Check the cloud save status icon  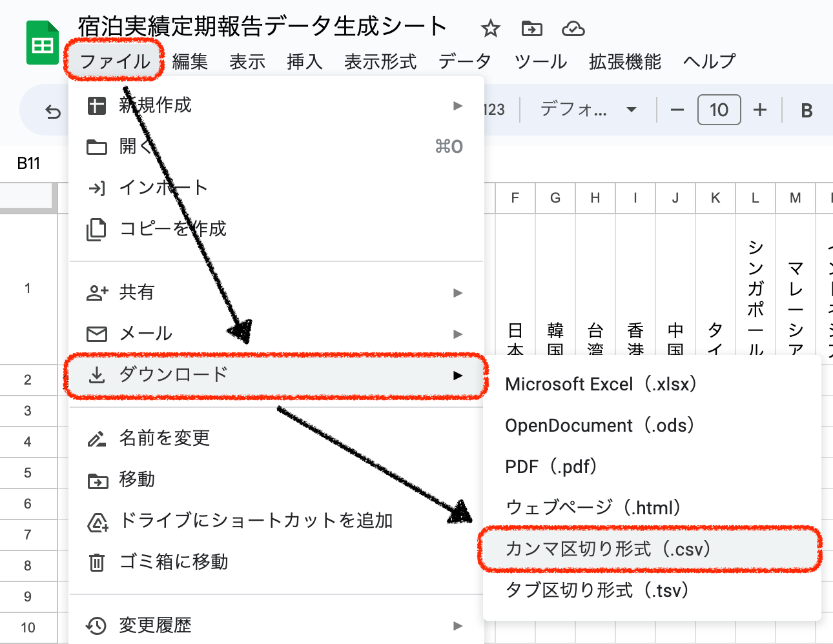click(x=573, y=28)
